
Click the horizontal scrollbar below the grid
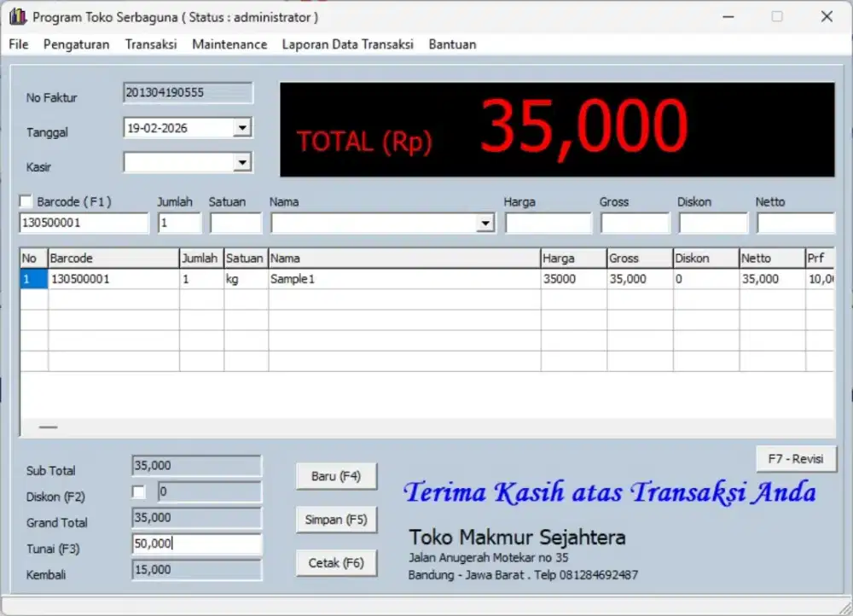click(x=48, y=427)
